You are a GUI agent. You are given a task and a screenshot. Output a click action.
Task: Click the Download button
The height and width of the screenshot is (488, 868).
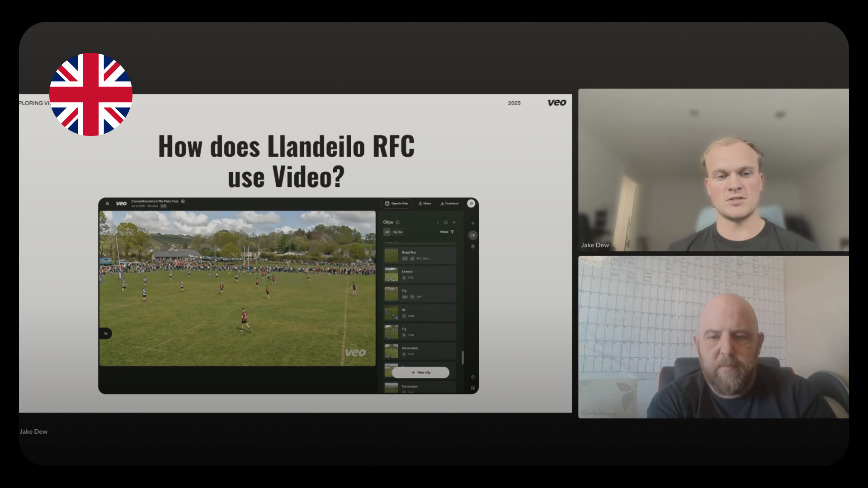449,204
